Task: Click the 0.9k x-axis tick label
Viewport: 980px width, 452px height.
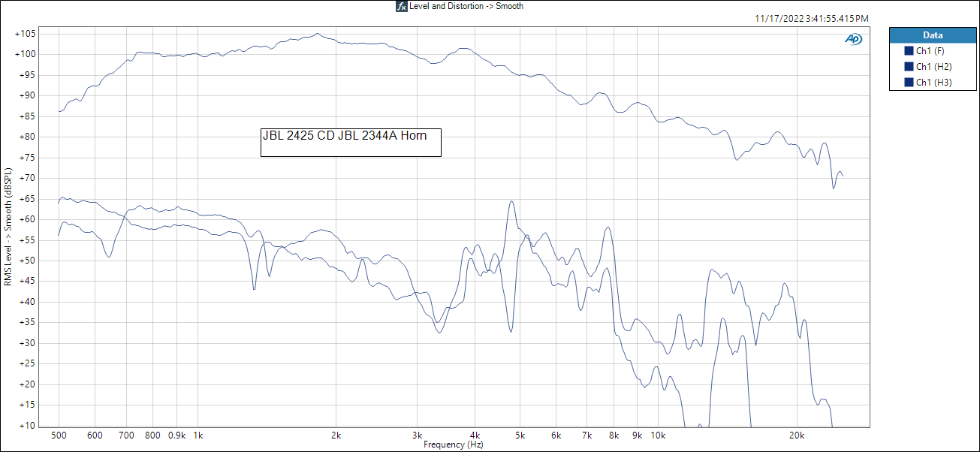Action: 177,435
